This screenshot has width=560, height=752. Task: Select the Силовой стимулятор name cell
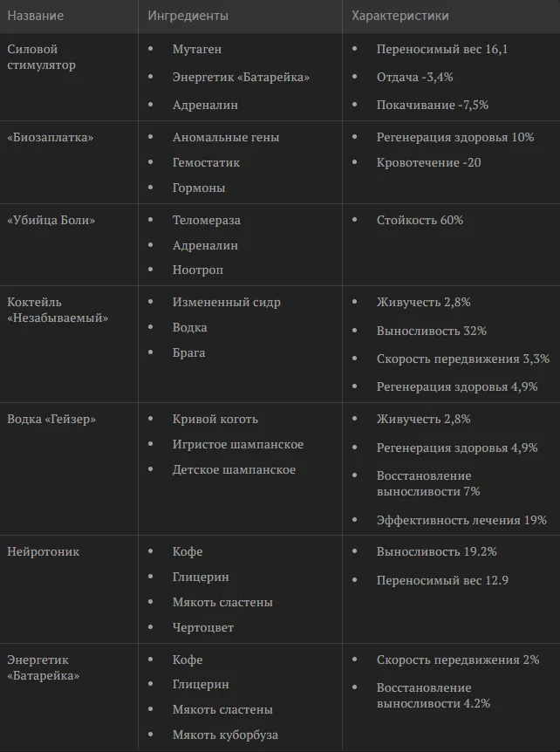tap(41, 57)
